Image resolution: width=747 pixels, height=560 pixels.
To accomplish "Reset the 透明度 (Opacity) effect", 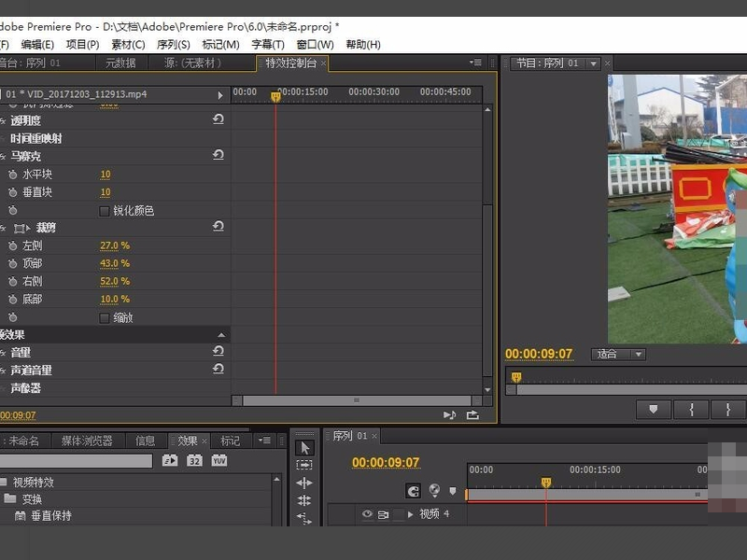I will 218,119.
